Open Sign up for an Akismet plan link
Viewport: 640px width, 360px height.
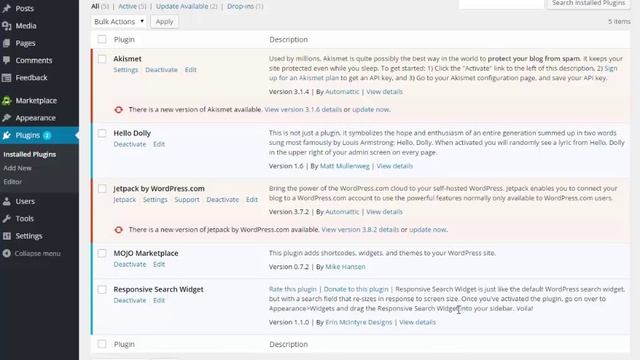(443, 73)
